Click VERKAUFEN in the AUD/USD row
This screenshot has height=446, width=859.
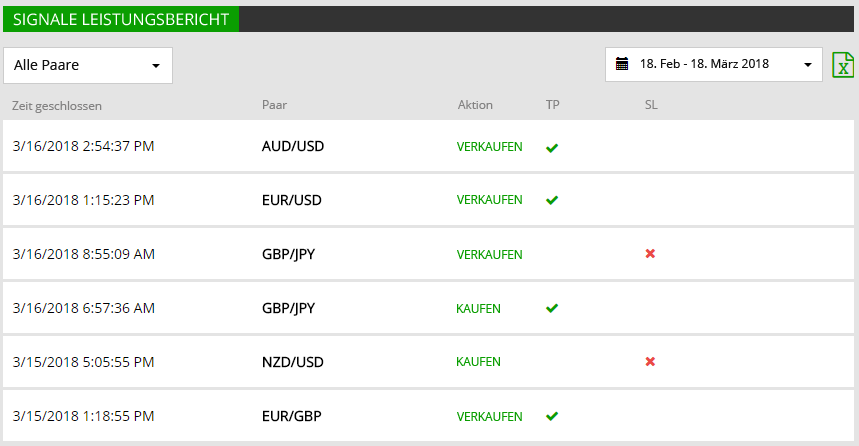tap(490, 147)
